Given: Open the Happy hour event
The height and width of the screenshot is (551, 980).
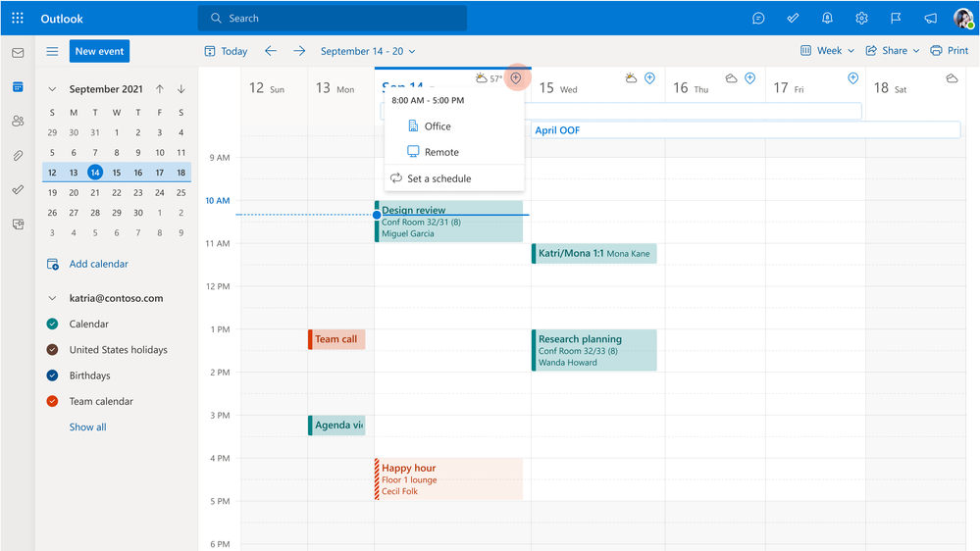Looking at the screenshot, I should click(x=448, y=479).
